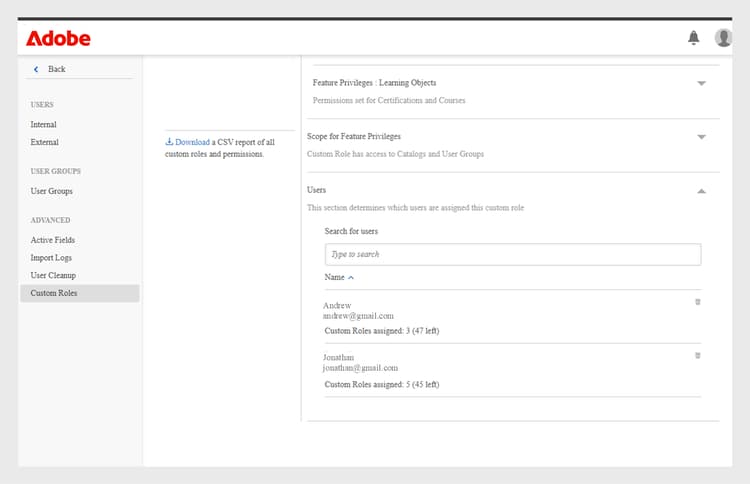Click the Back arrow icon
The width and height of the screenshot is (750, 484).
(x=37, y=69)
